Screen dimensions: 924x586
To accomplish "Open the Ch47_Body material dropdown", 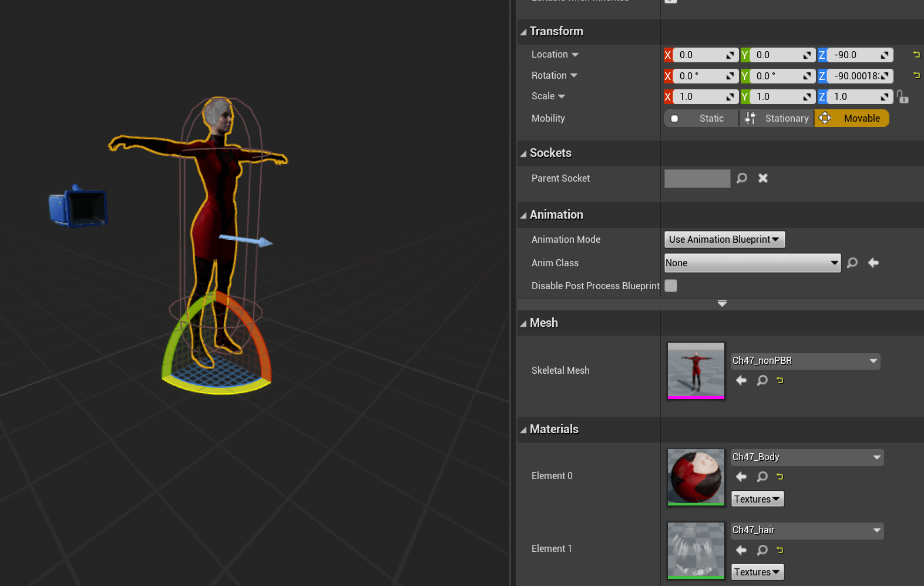I will pyautogui.click(x=807, y=457).
